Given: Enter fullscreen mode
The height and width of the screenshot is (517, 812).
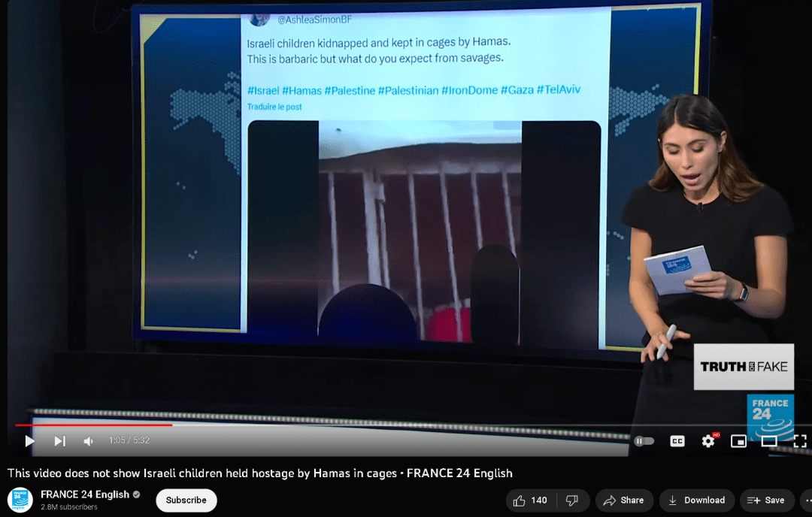Looking at the screenshot, I should pos(800,441).
